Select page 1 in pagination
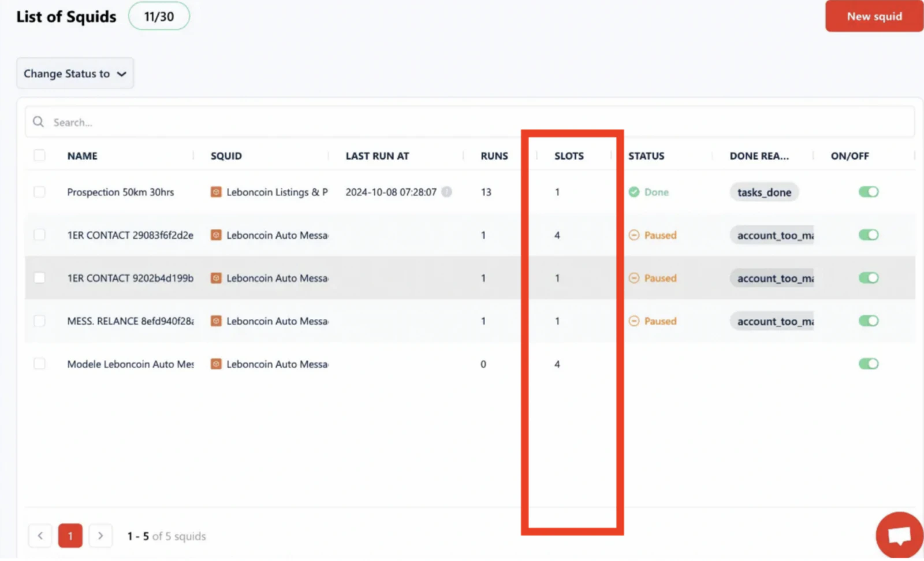Screen dimensions: 924x561 [70, 536]
